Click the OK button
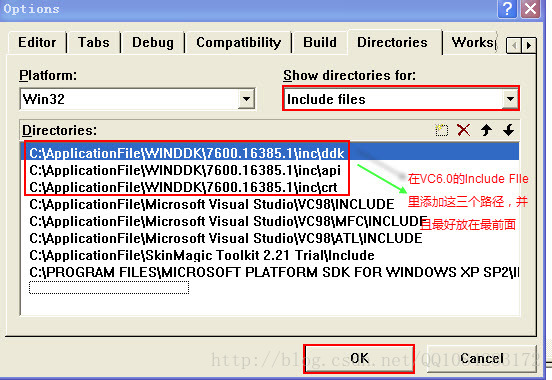The image size is (552, 380). point(359,359)
